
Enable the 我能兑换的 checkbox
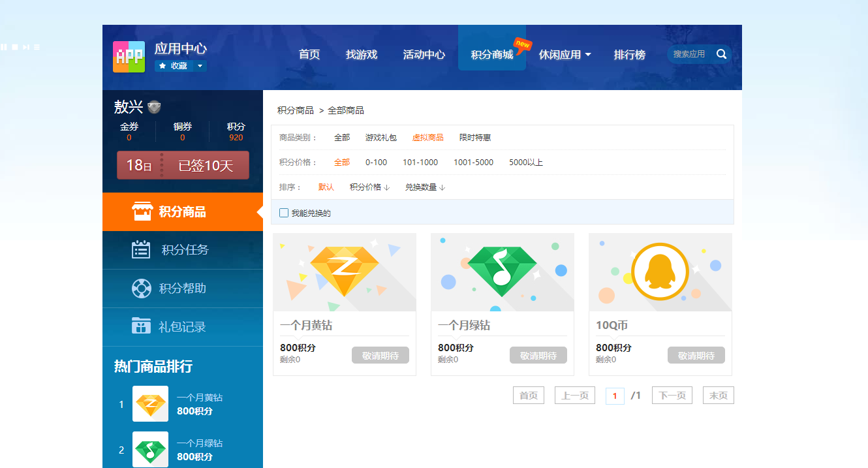pyautogui.click(x=284, y=213)
